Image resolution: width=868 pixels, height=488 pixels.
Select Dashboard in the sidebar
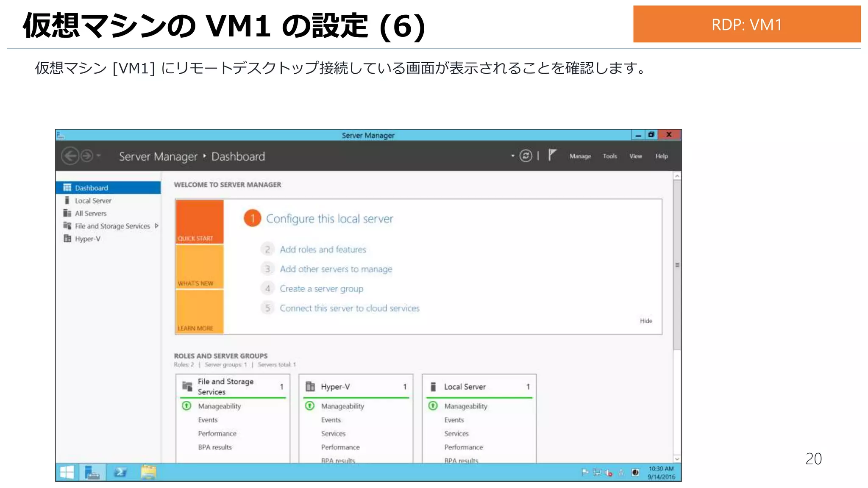pyautogui.click(x=108, y=188)
